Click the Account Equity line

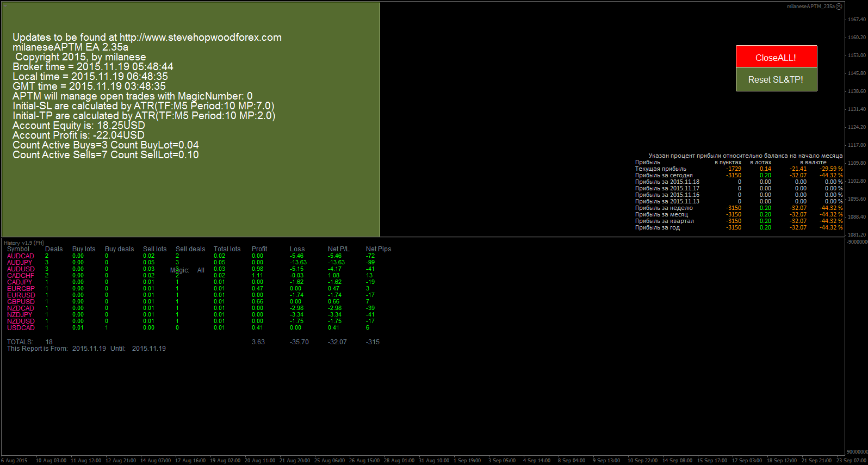click(79, 126)
